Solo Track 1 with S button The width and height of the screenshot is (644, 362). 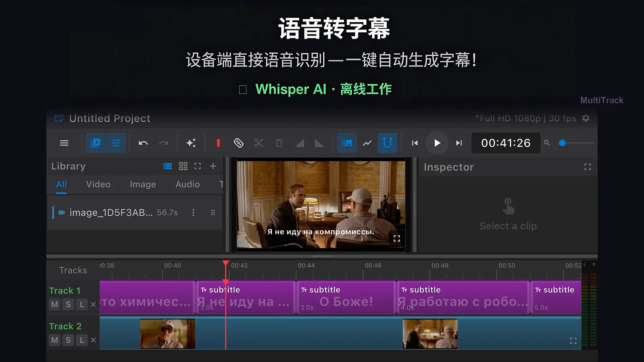pyautogui.click(x=68, y=305)
